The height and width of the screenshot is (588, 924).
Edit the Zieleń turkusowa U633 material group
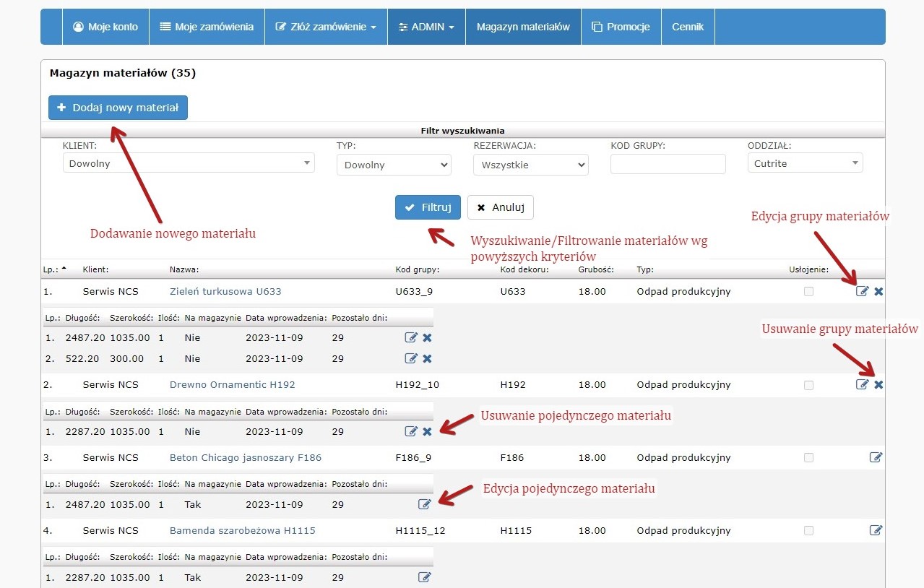[862, 292]
